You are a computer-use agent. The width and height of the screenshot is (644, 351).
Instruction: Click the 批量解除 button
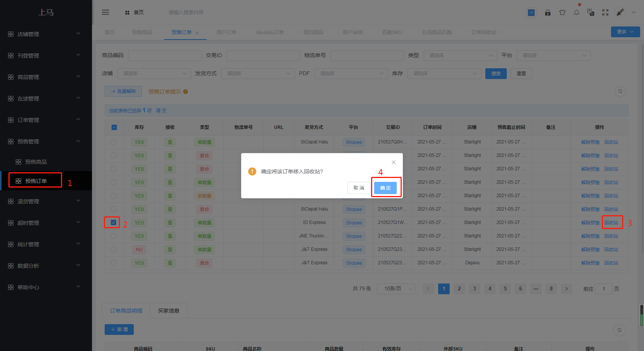click(x=123, y=91)
